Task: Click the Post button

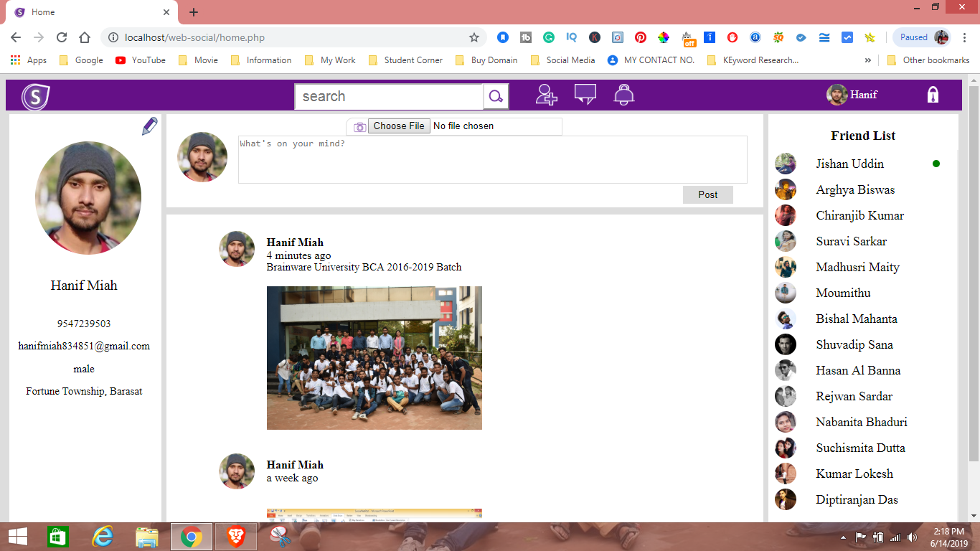Action: click(x=707, y=194)
